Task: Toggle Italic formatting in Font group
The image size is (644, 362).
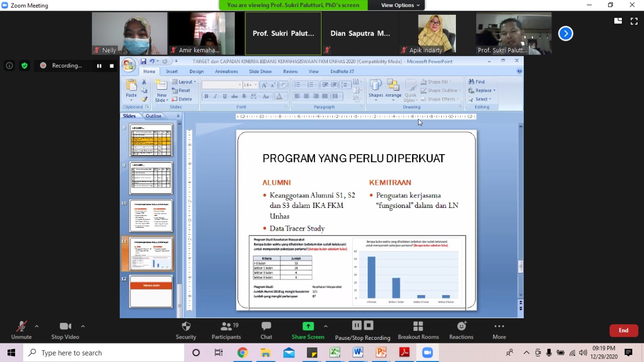Action: coord(215,96)
